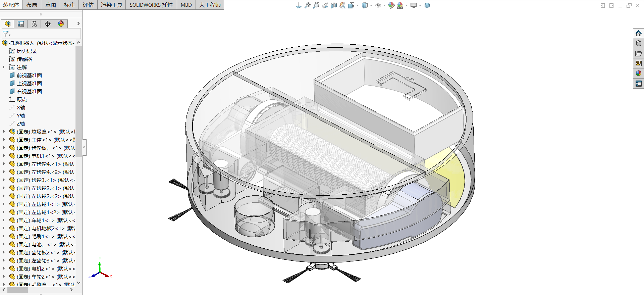
Task: Switch to the ConfigurationManager tab
Action: [x=34, y=23]
